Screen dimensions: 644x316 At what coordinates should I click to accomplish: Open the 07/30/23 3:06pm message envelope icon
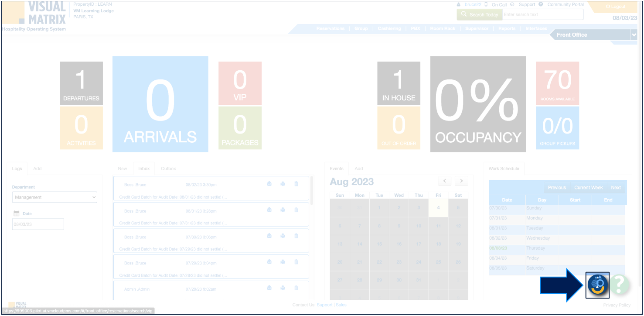(269, 236)
